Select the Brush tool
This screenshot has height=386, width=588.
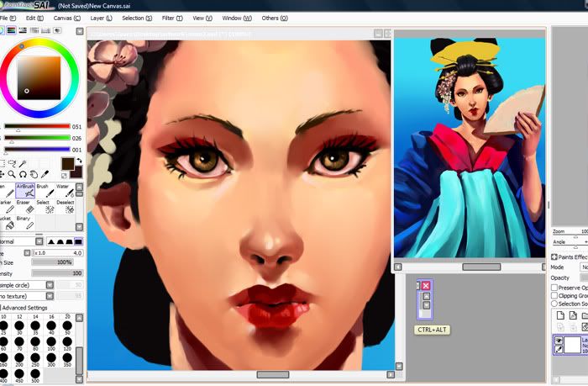pos(45,190)
